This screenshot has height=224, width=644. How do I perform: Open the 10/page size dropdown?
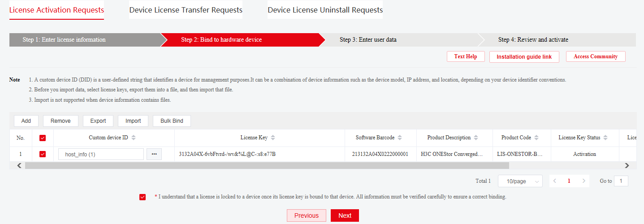pos(520,181)
